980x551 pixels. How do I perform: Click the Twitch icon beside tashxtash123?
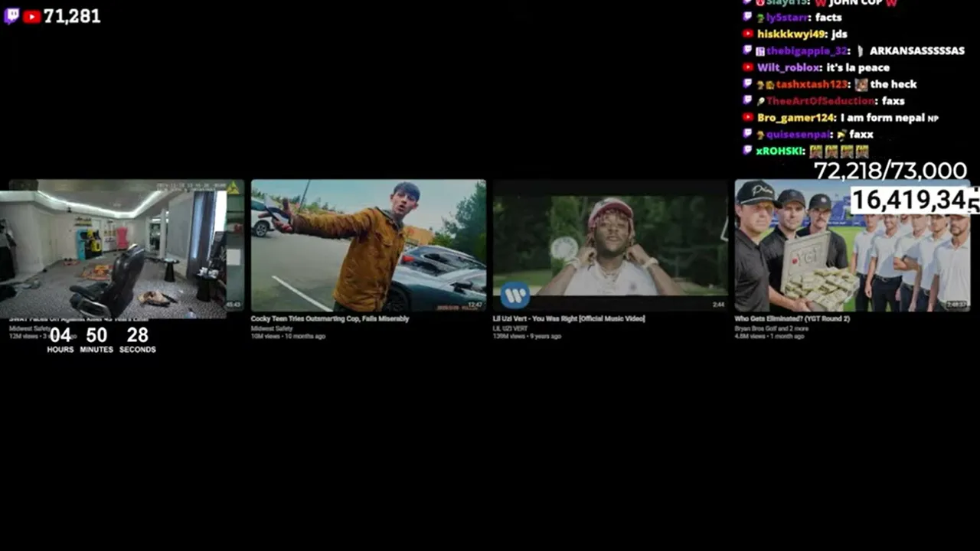pyautogui.click(x=748, y=84)
